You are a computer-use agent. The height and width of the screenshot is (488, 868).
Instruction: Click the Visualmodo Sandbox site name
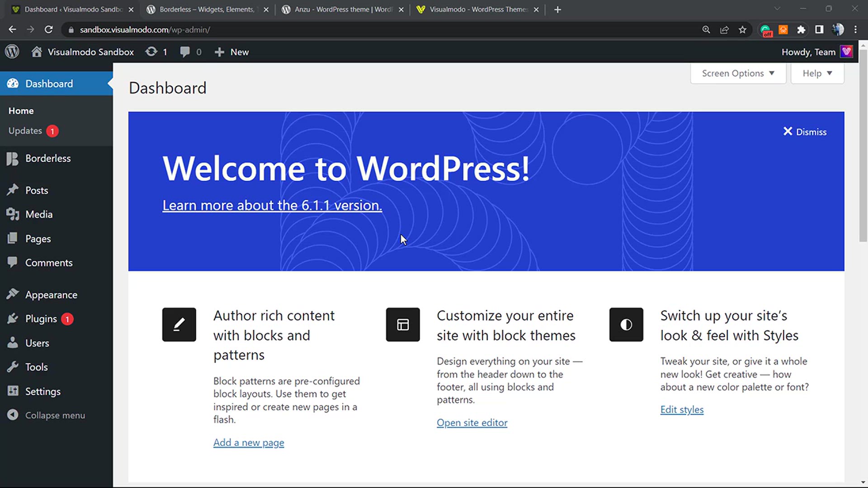[91, 52]
